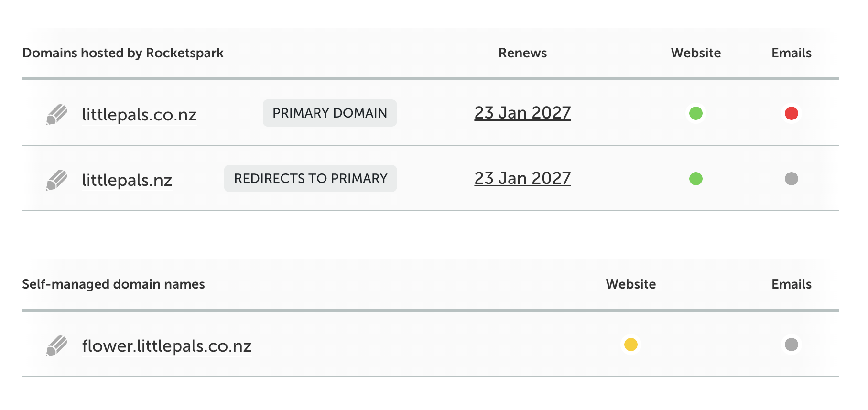868x410 pixels.
Task: Open the littlepals.co.nz domain name link
Action: pos(139,115)
